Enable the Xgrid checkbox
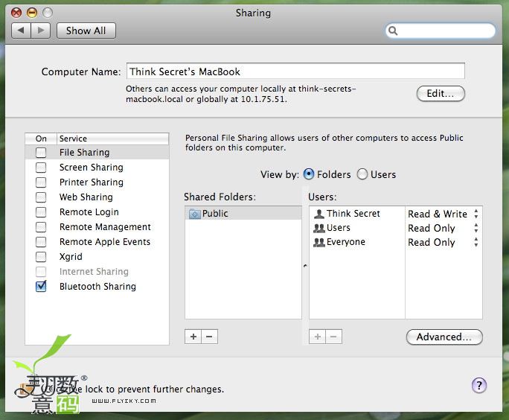509x420 pixels. (41, 257)
